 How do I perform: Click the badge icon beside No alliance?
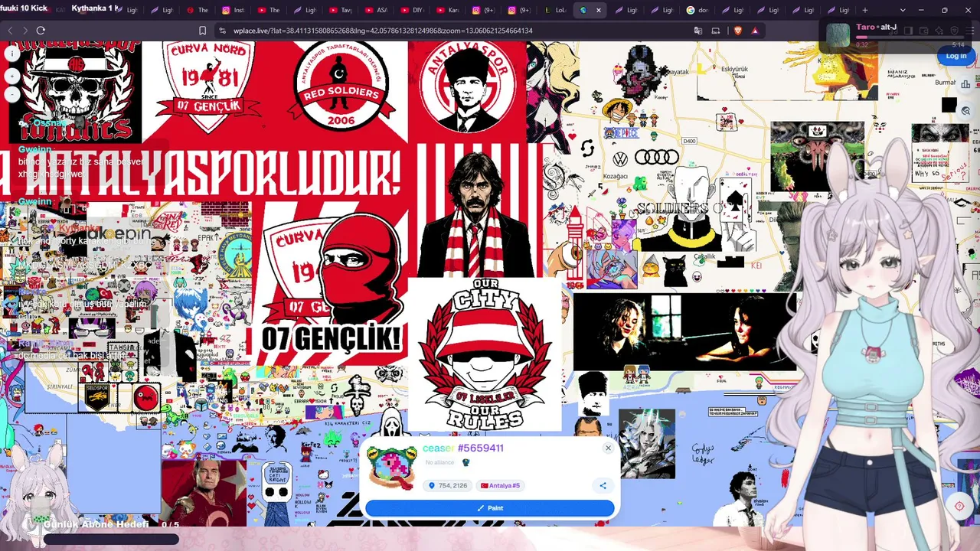465,462
